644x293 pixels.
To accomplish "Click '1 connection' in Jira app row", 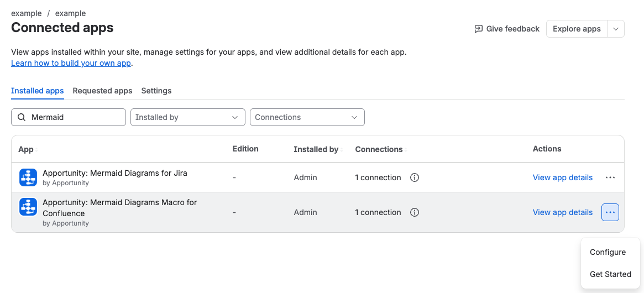I will [x=378, y=177].
